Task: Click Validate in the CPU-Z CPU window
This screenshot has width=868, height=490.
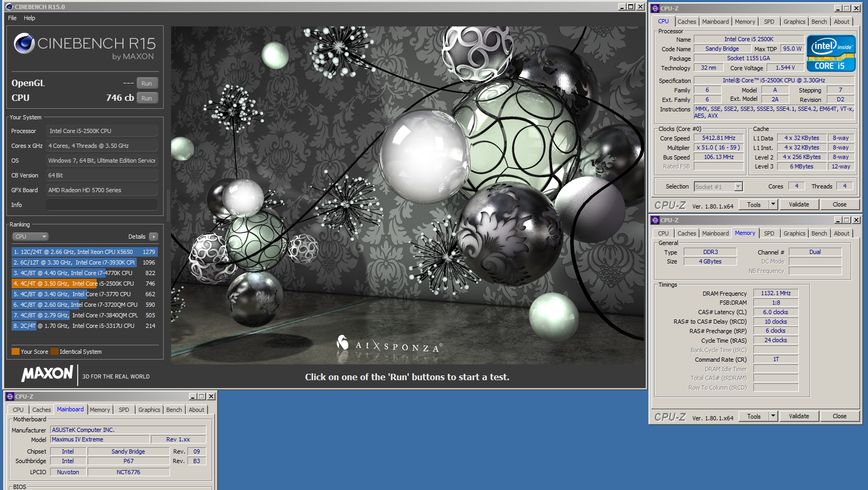Action: [x=799, y=204]
